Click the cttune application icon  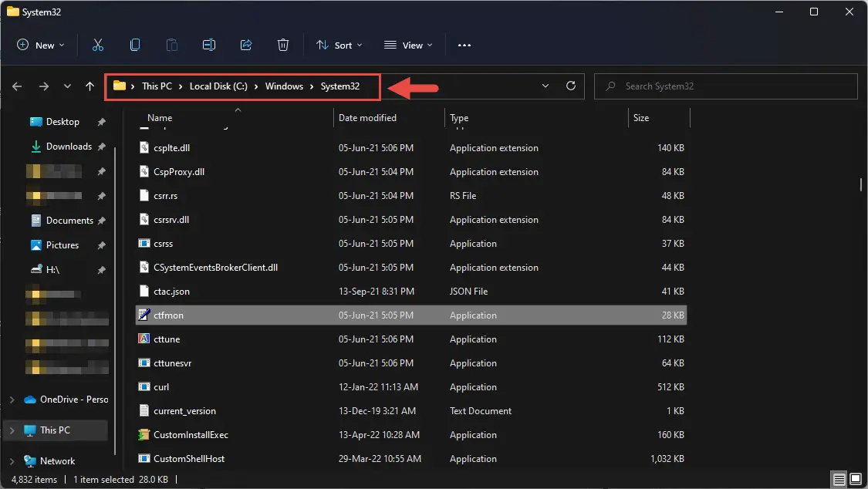[144, 339]
